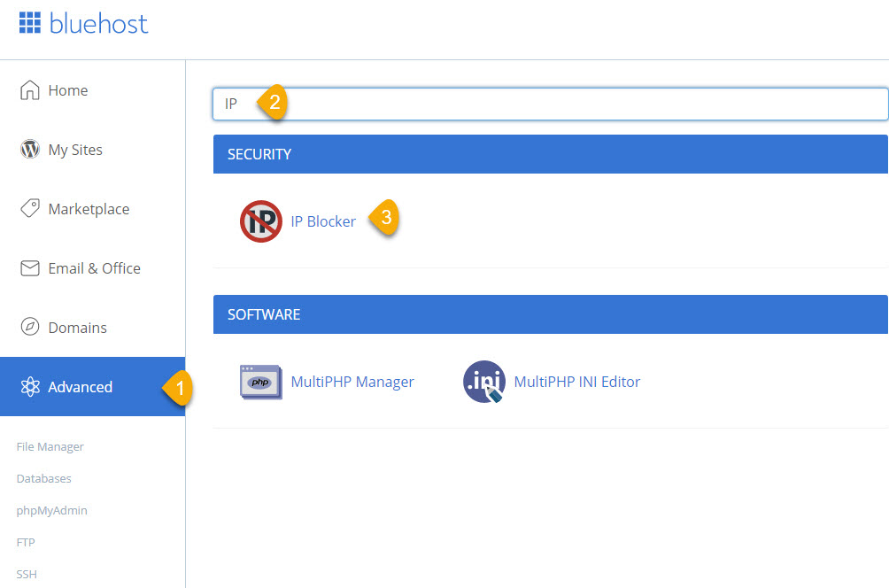Click the WordPress icon beside My Sites
Screen dimensions: 889x588
(x=30, y=149)
